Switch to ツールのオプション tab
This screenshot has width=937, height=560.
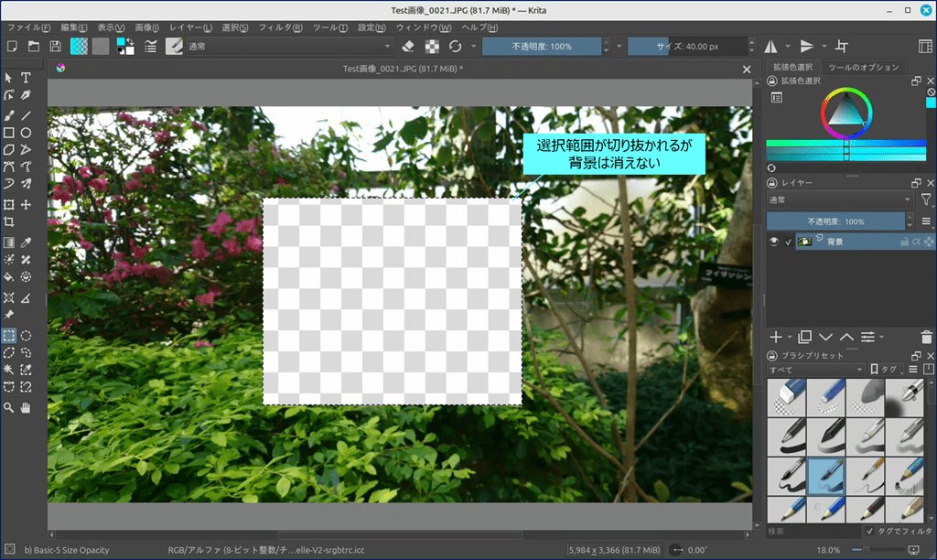[863, 67]
